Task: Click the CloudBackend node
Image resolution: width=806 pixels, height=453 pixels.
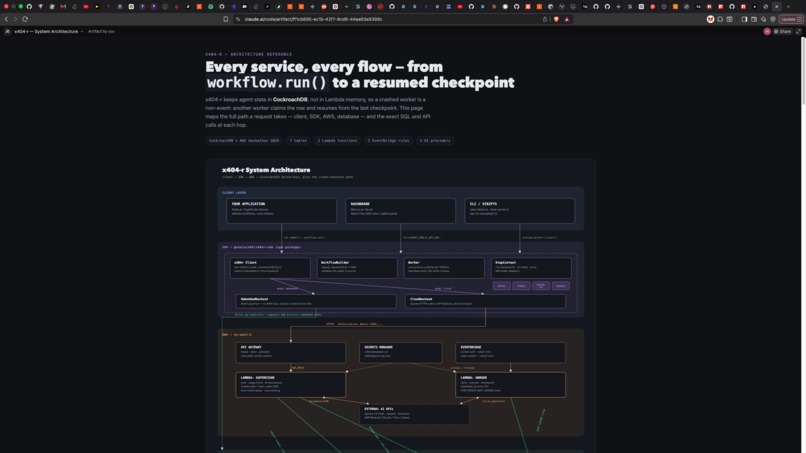Action: pyautogui.click(x=485, y=301)
